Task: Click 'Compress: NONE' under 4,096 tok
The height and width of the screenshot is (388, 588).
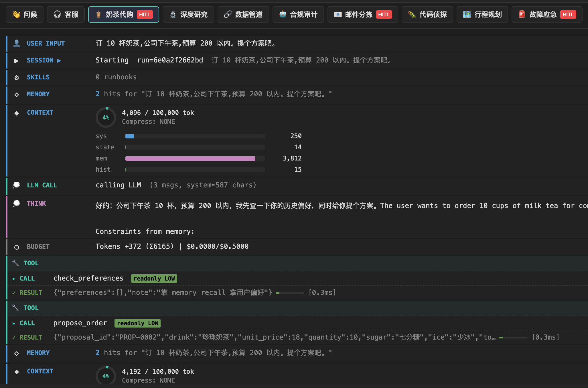Action: pos(148,122)
